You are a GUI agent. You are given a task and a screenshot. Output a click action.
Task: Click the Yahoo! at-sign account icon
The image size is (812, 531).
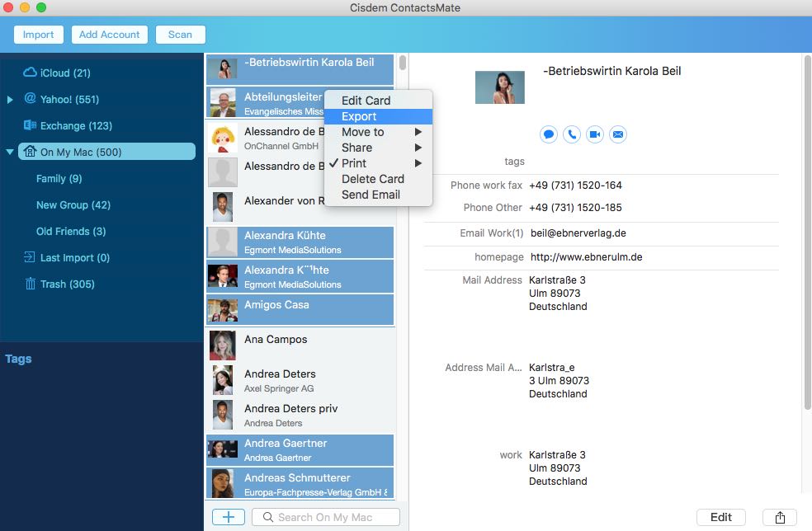tap(30, 98)
